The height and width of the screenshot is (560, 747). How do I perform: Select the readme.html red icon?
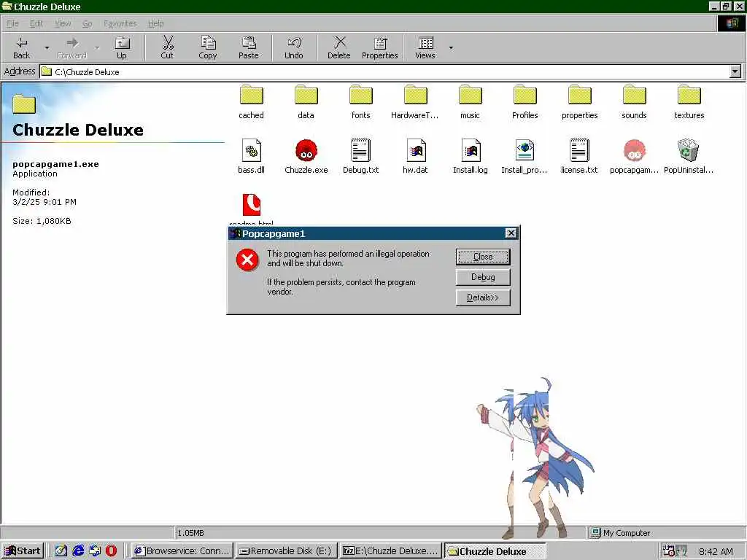[x=252, y=205]
